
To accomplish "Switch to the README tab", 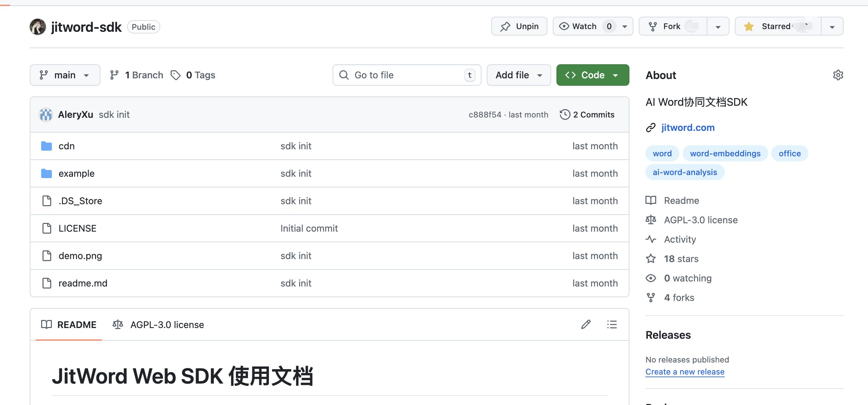I will (x=69, y=324).
